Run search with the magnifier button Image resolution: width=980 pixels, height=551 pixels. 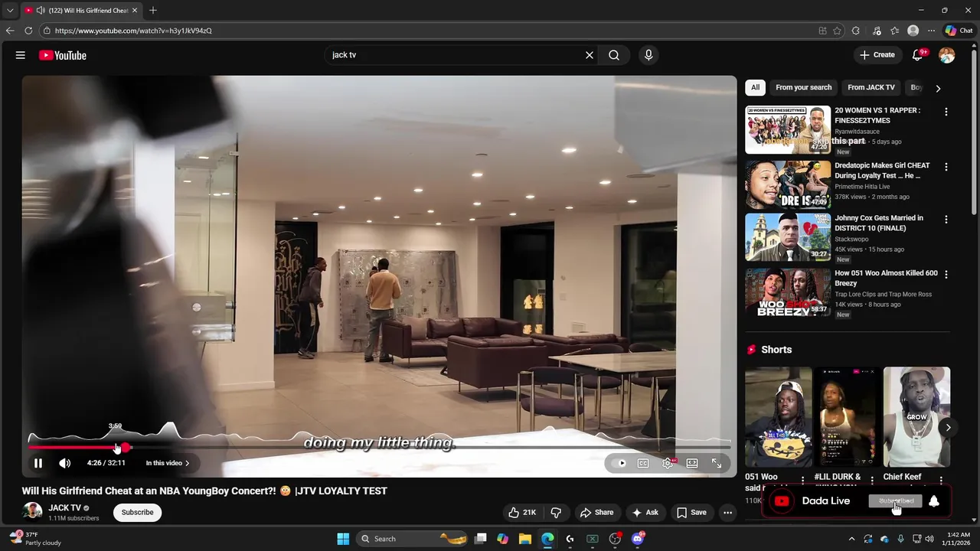[614, 55]
